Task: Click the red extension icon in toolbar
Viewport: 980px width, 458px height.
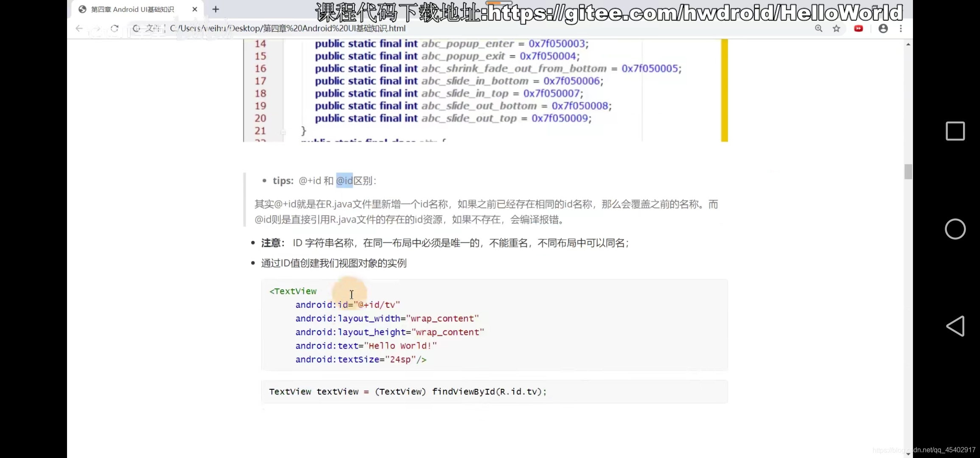Action: [859, 28]
